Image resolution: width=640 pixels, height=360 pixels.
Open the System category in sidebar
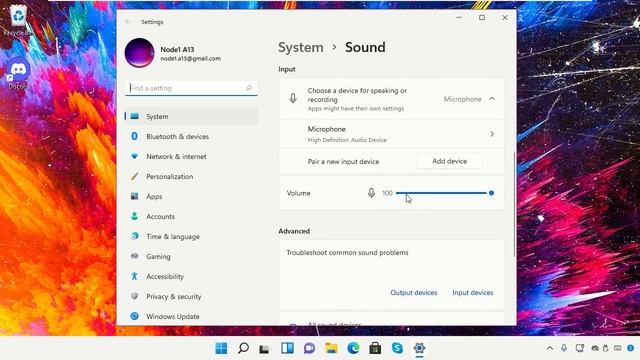click(191, 116)
